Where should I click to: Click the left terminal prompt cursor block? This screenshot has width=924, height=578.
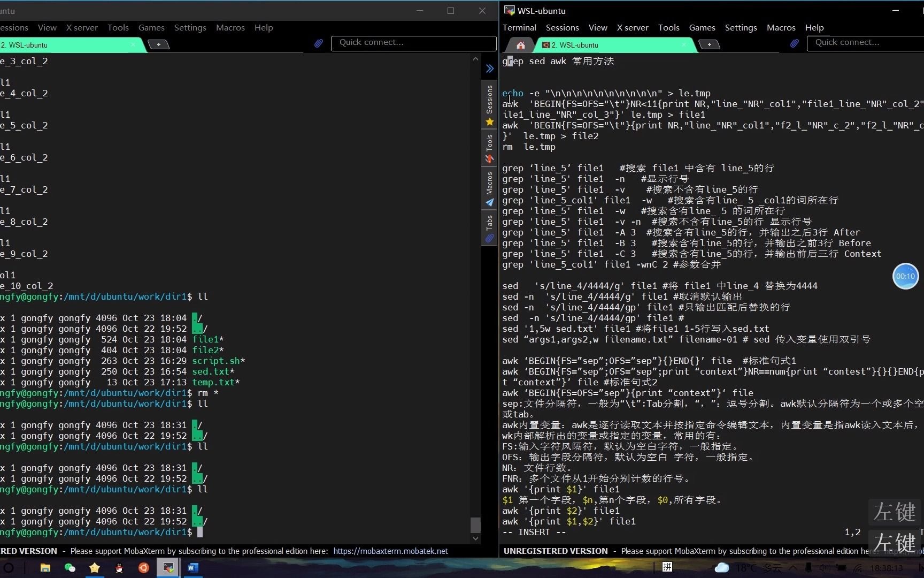[x=200, y=532]
